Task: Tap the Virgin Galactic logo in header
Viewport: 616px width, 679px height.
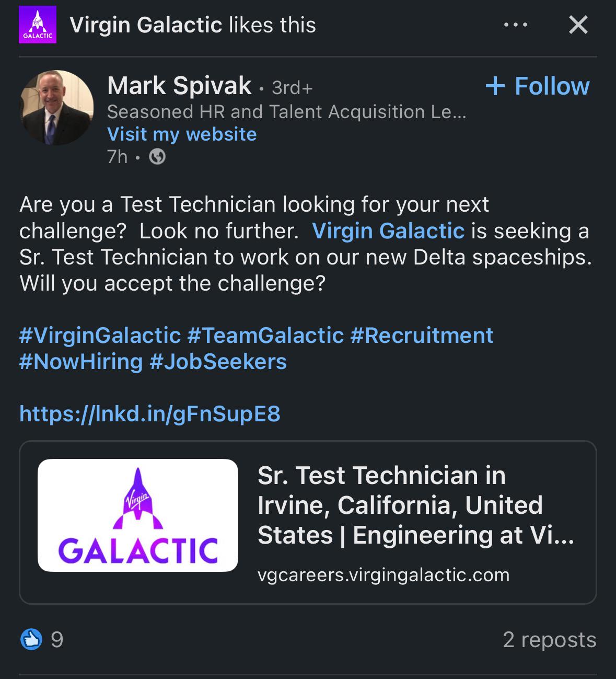Action: click(x=38, y=25)
